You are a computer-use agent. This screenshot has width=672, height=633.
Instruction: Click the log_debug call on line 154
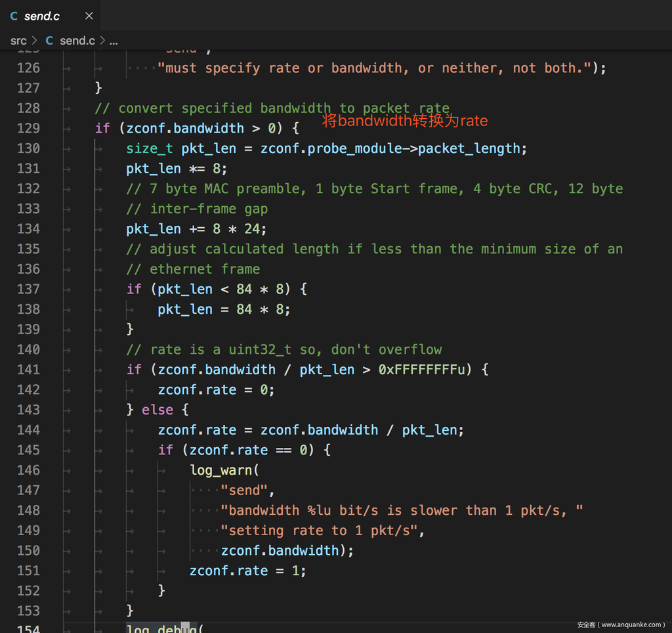[163, 629]
